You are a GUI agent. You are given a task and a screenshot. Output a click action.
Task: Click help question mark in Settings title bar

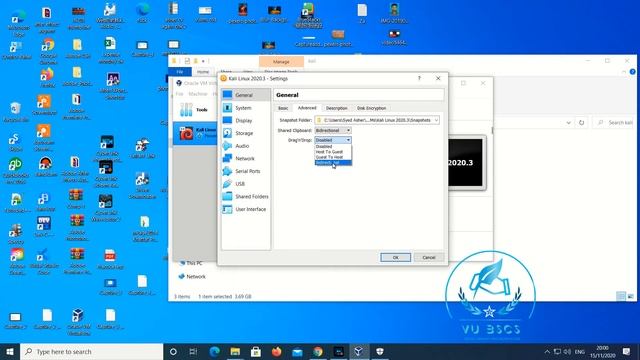(x=419, y=78)
